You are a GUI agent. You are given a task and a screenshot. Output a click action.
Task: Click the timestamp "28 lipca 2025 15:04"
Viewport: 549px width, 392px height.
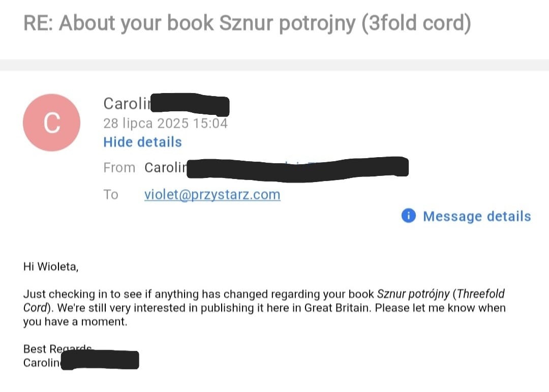point(165,123)
